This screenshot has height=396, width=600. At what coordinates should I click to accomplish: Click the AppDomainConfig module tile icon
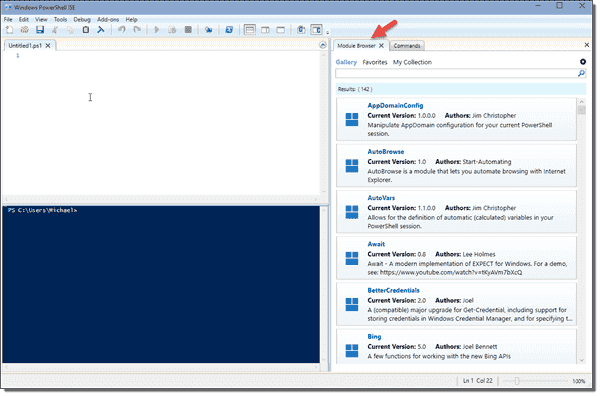click(352, 119)
